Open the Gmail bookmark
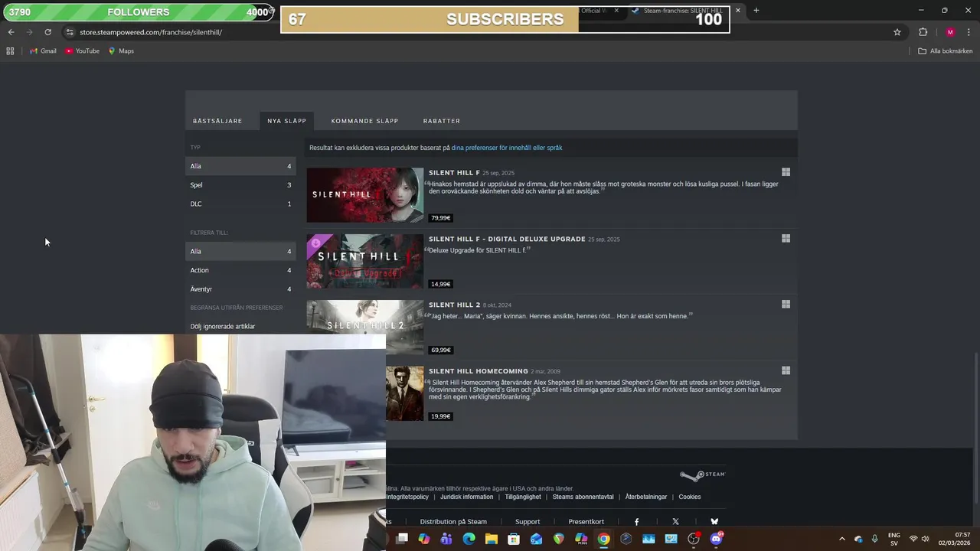Viewport: 980px width, 551px height. (x=43, y=51)
